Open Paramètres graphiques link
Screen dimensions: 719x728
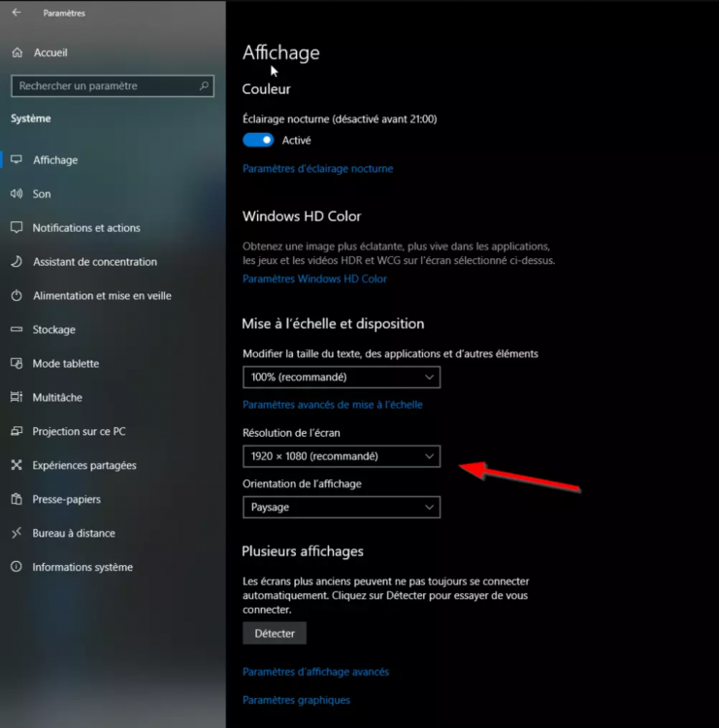pos(296,700)
